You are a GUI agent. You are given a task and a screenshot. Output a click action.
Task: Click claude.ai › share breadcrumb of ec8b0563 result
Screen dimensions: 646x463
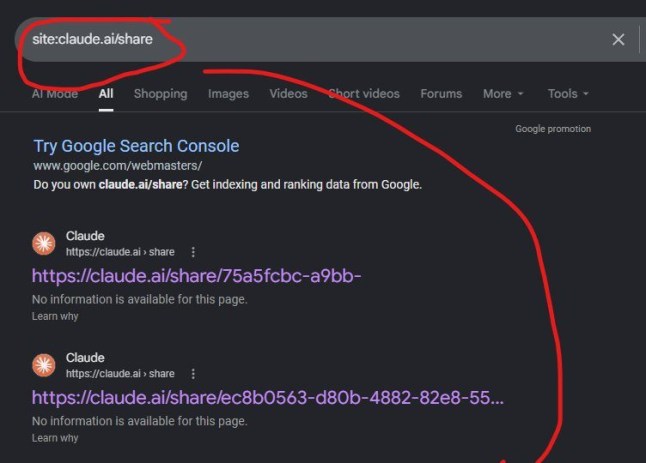(x=120, y=374)
